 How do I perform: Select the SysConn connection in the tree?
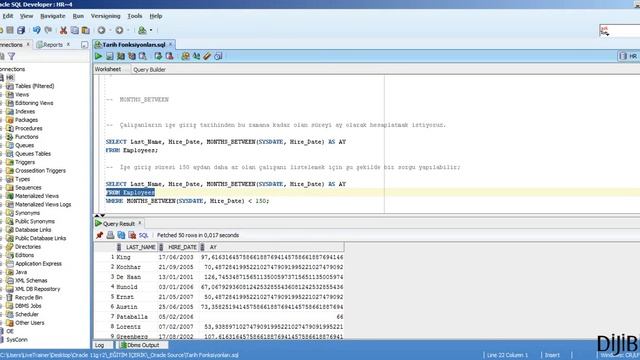coord(17,340)
